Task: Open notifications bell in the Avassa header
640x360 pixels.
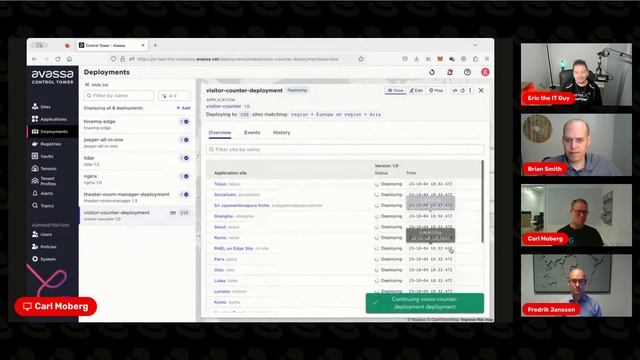Action: 450,72
